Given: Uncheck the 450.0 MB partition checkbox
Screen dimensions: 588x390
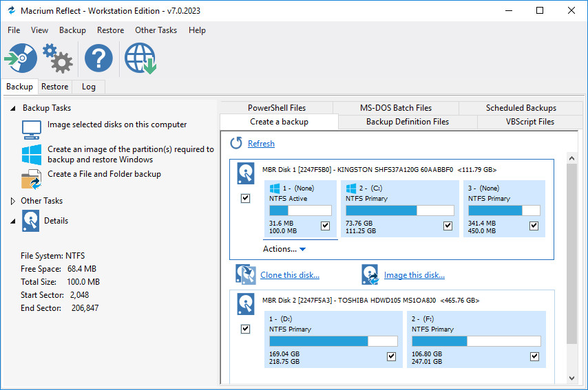Looking at the screenshot, I should [x=534, y=226].
